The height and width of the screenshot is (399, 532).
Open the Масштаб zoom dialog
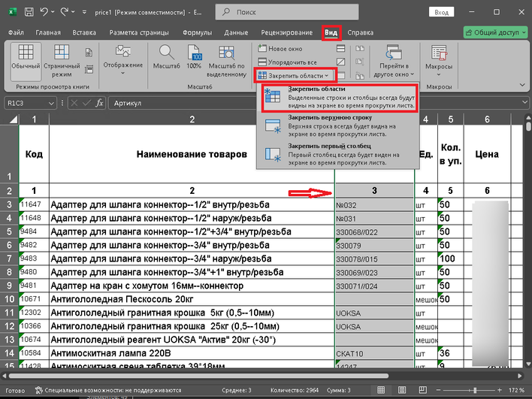click(x=166, y=58)
